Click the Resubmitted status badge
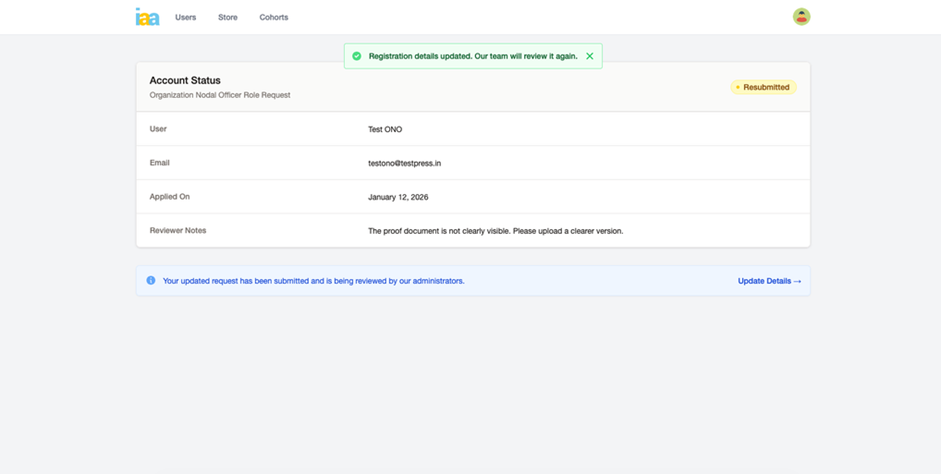Image resolution: width=941 pixels, height=474 pixels. (x=763, y=87)
